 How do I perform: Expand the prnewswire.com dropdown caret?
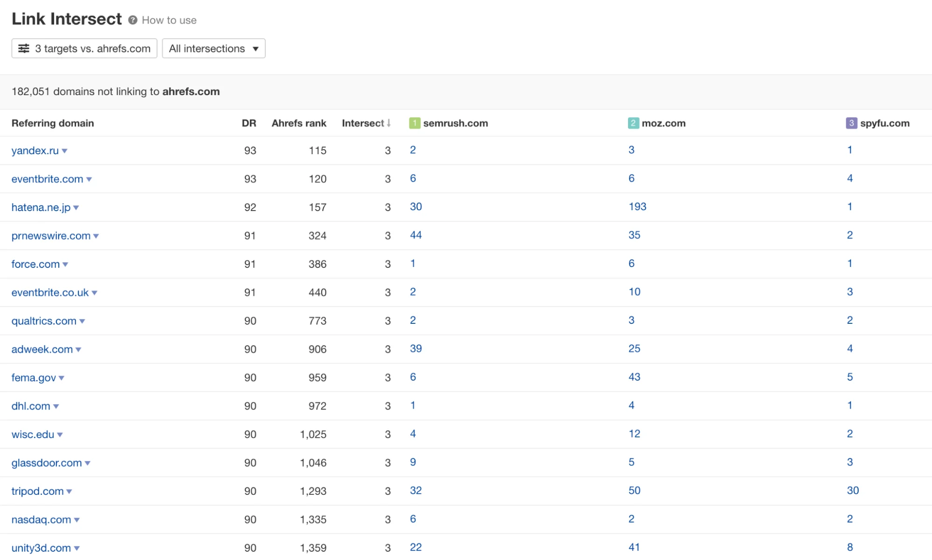(96, 236)
